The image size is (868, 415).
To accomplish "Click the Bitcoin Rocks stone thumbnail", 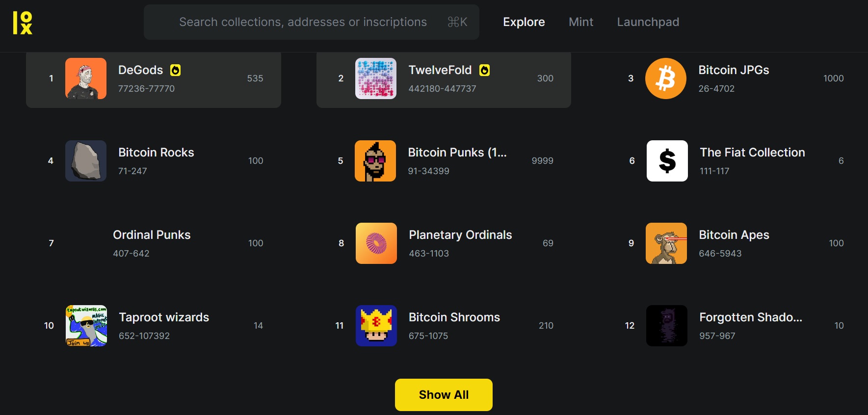I will coord(86,161).
